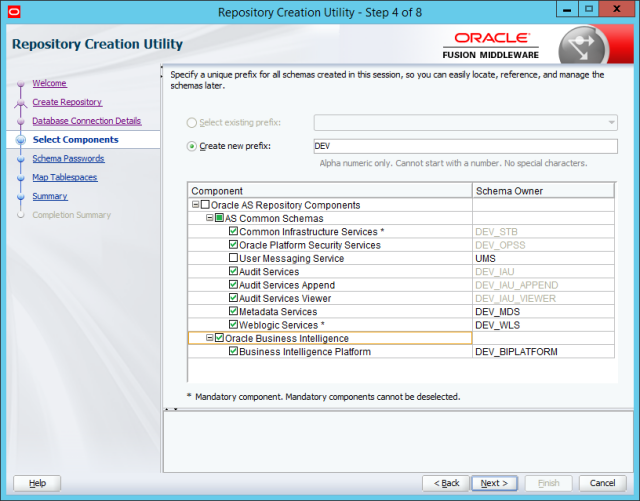Uncheck Business Intelligence Platform checkbox
The height and width of the screenshot is (501, 640).
pyautogui.click(x=233, y=351)
